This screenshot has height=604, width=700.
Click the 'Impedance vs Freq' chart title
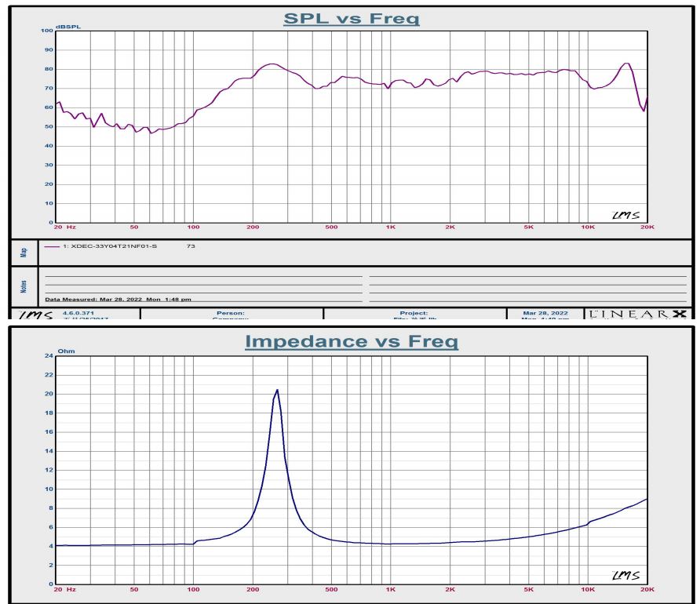(x=352, y=342)
